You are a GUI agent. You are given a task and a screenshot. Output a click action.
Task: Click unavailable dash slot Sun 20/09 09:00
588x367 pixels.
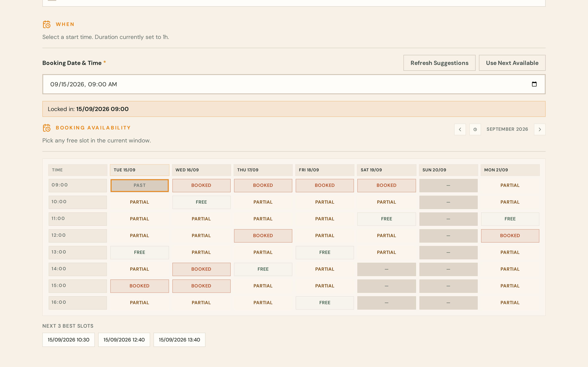click(448, 185)
